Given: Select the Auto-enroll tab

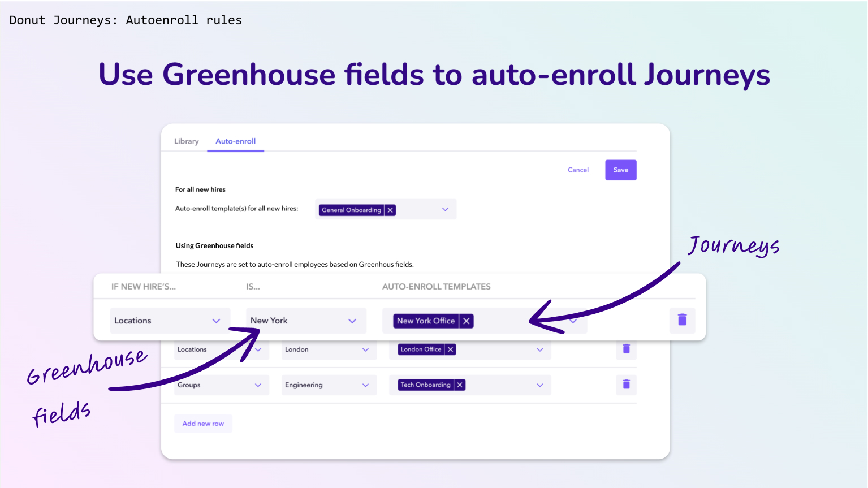Looking at the screenshot, I should point(235,141).
